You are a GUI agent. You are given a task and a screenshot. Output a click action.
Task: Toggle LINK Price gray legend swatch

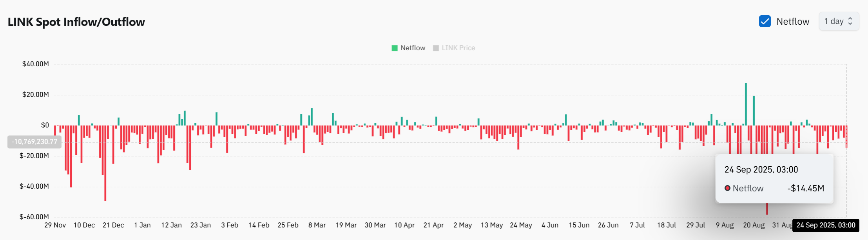(x=436, y=48)
